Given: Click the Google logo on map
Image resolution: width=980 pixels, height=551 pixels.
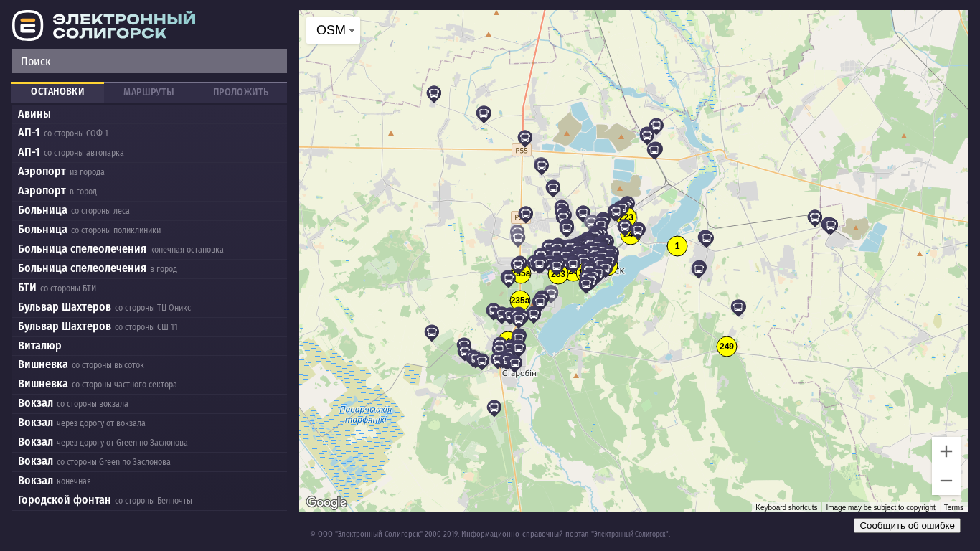Looking at the screenshot, I should (326, 502).
